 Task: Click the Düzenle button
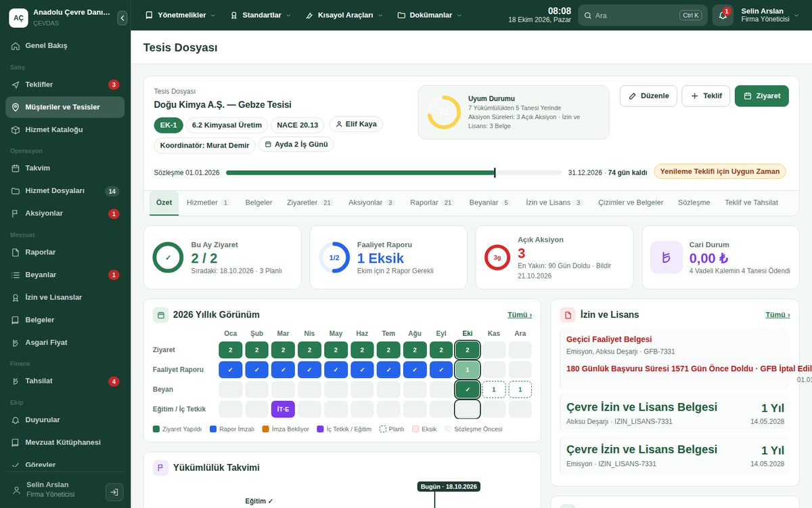coord(648,96)
